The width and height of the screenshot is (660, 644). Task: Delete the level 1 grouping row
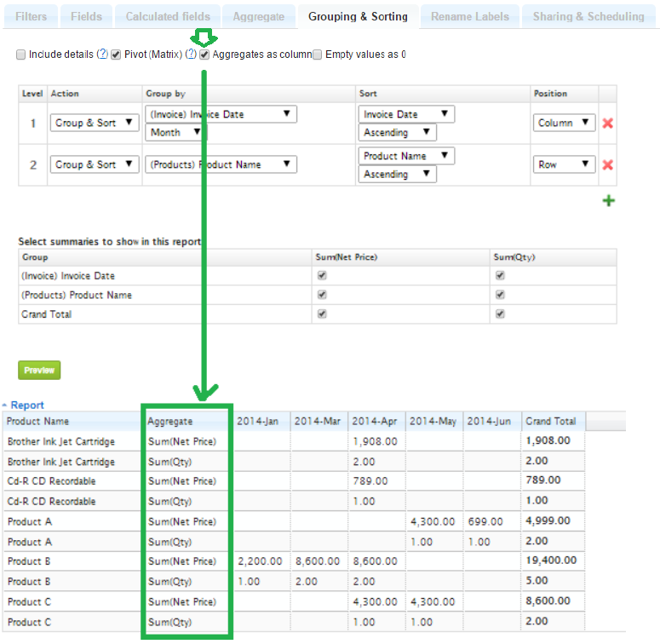[607, 124]
